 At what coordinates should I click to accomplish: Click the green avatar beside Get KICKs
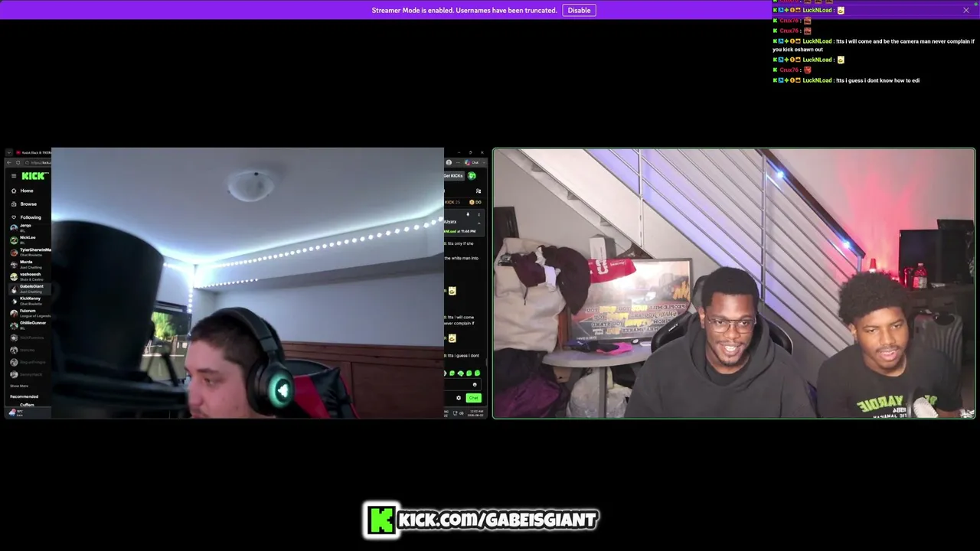tap(472, 176)
